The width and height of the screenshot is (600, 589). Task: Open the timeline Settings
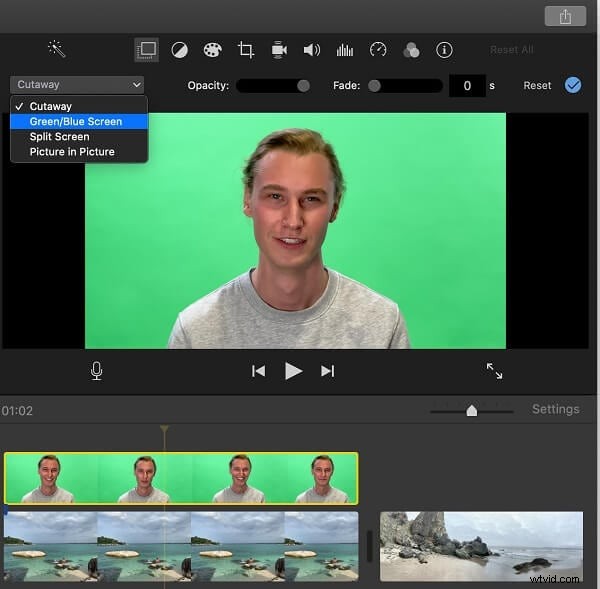click(x=556, y=409)
